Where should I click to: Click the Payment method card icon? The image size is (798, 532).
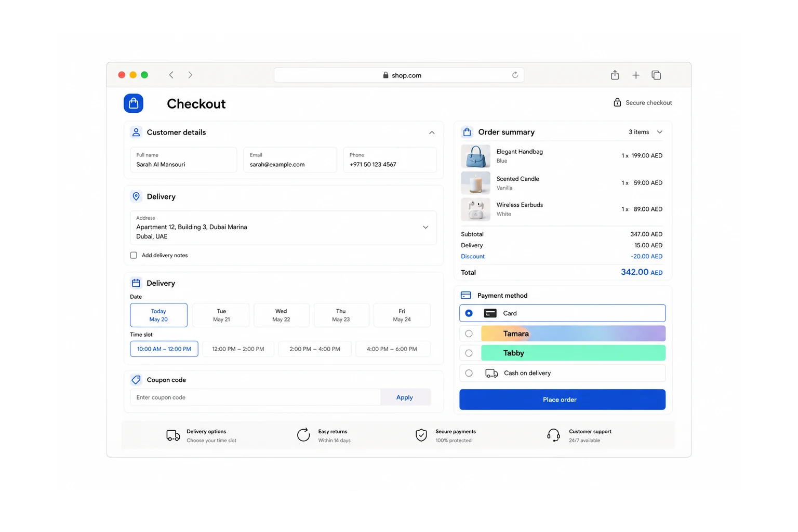coord(466,295)
